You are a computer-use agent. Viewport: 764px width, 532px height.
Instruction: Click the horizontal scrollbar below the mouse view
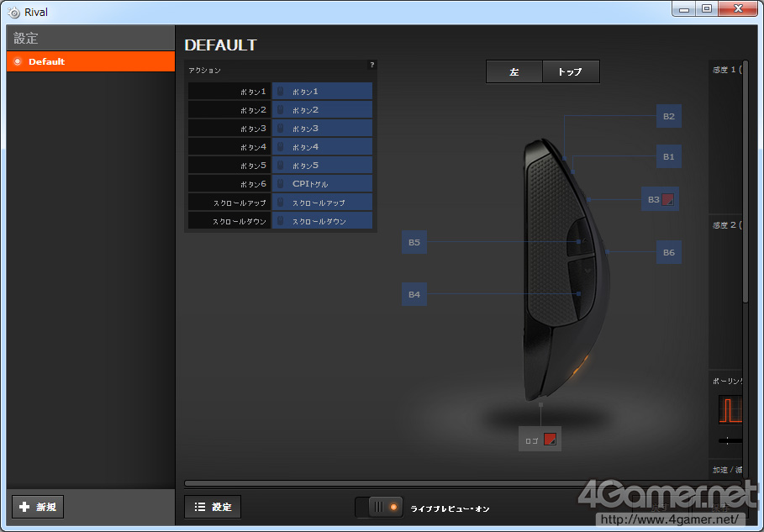pos(463,483)
